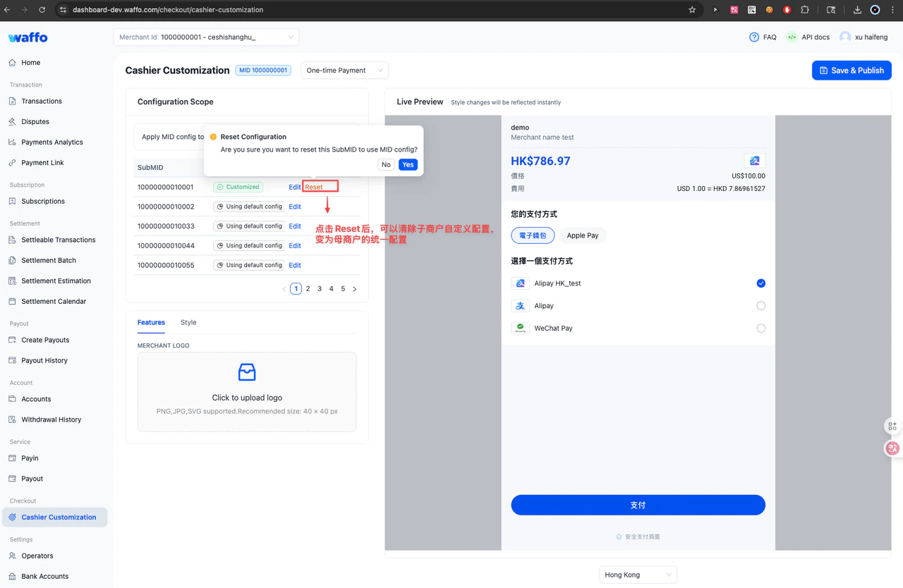This screenshot has height=588, width=903.
Task: Click the Payout History sidebar icon
Action: coord(12,360)
